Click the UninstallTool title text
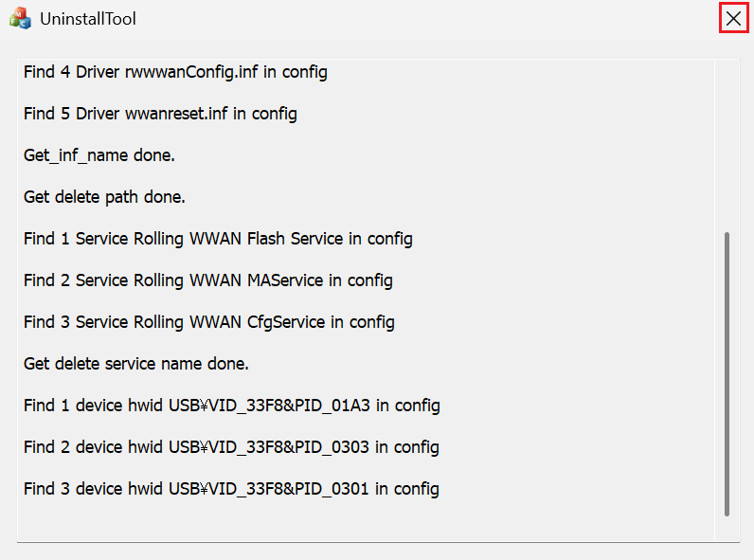Image resolution: width=754 pixels, height=560 pixels. (x=88, y=19)
